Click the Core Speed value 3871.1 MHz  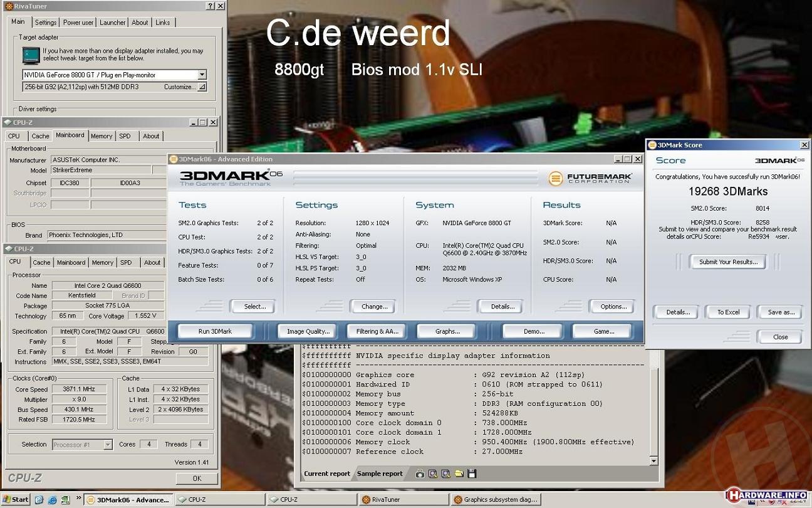click(x=78, y=389)
